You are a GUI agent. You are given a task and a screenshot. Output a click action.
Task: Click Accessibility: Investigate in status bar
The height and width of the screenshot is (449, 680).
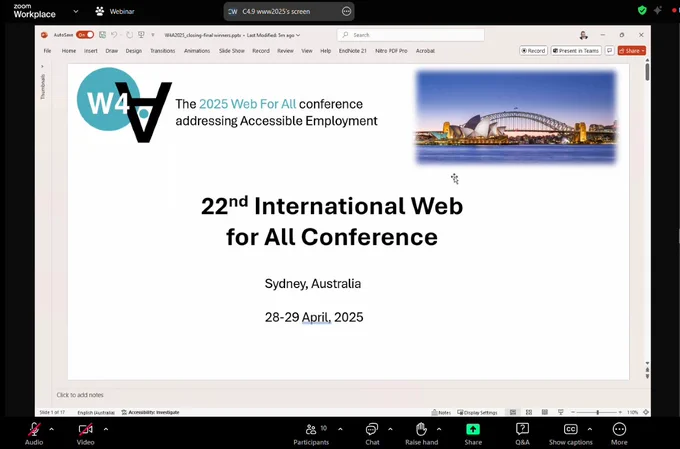pos(150,412)
